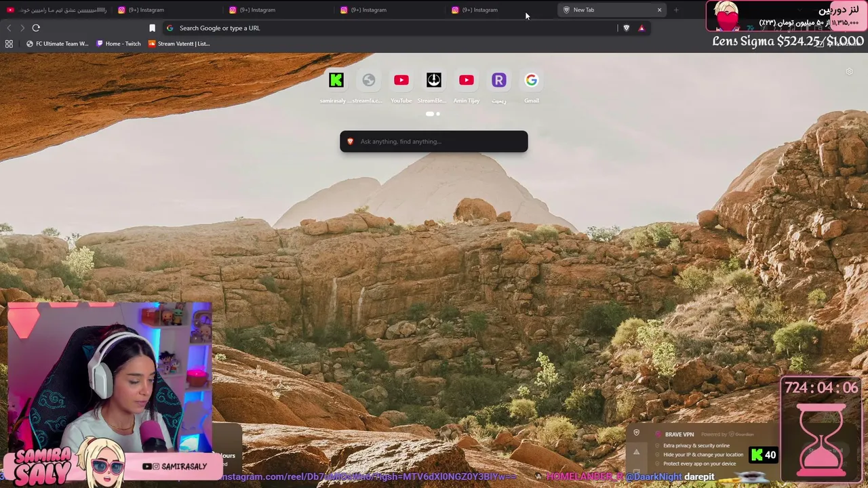Go forward to the next page
This screenshot has width=868, height=488.
click(22, 28)
